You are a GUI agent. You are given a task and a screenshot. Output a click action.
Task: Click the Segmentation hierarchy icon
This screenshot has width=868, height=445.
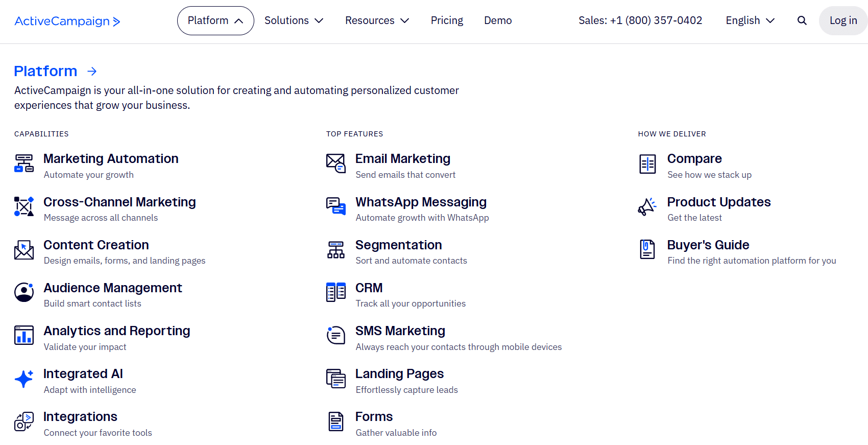336,250
